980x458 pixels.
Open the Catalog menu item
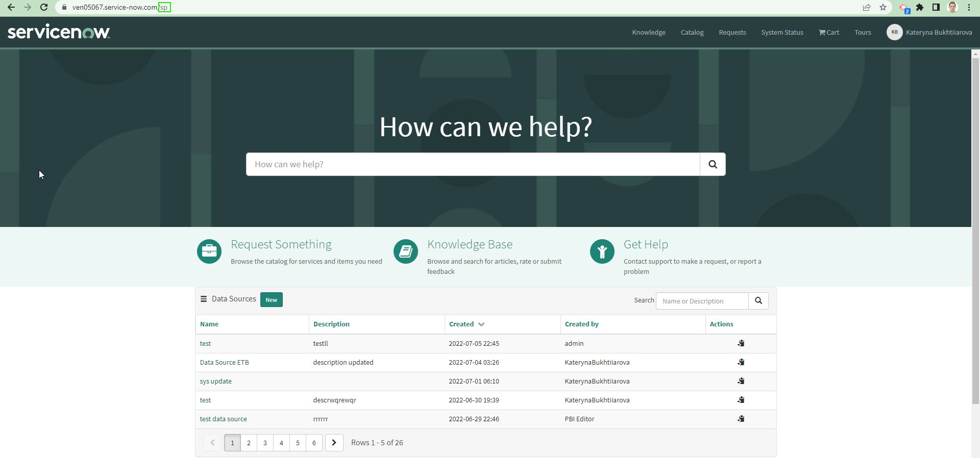tap(692, 32)
